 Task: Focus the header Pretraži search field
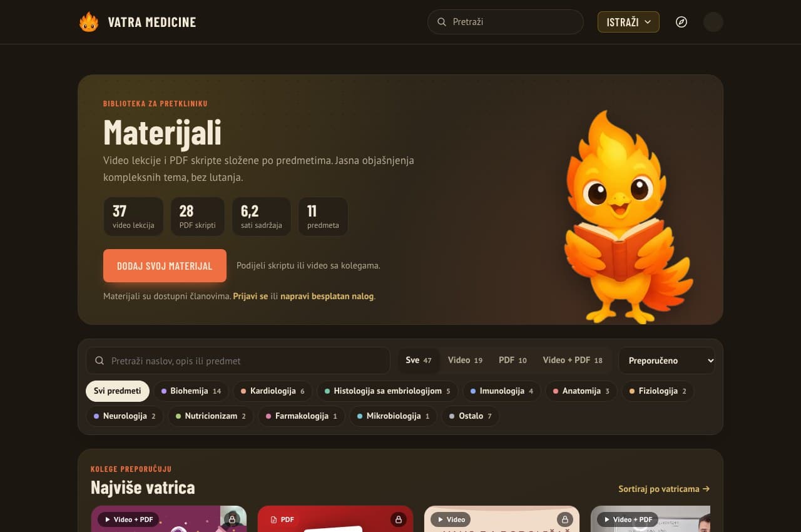tap(506, 22)
